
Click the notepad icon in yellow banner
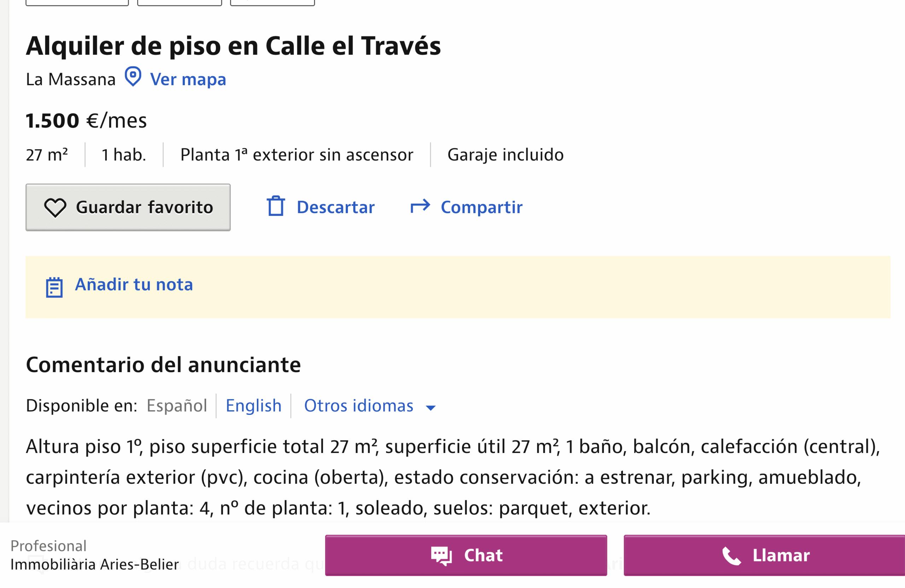[x=54, y=287]
